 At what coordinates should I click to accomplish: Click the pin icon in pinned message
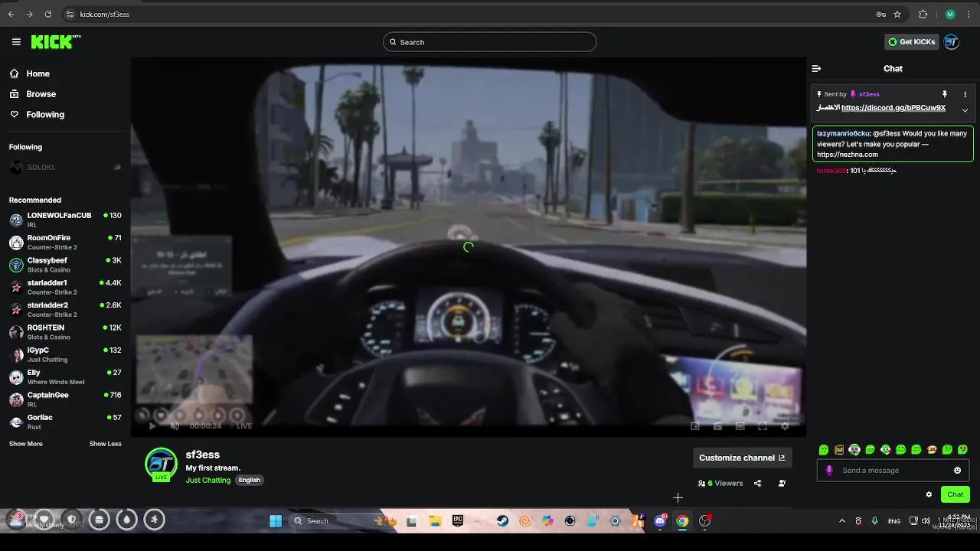tap(944, 94)
